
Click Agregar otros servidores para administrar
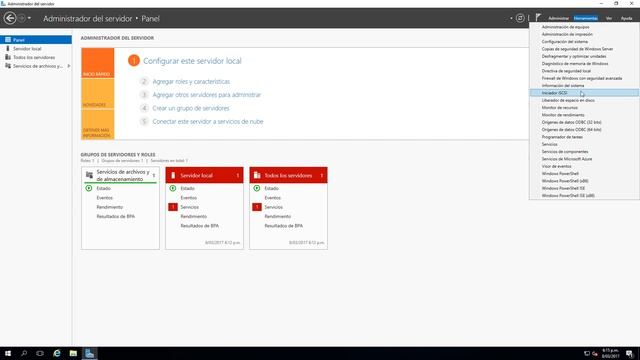(207, 95)
